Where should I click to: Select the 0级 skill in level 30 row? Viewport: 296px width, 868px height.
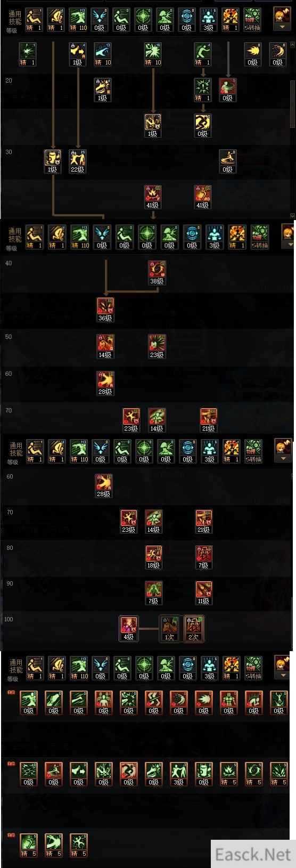coord(228,161)
